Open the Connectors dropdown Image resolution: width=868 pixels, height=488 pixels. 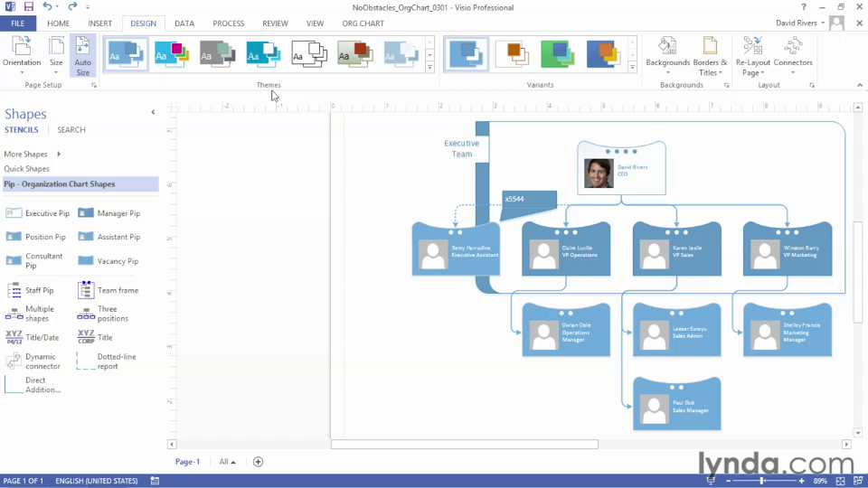[x=793, y=56]
